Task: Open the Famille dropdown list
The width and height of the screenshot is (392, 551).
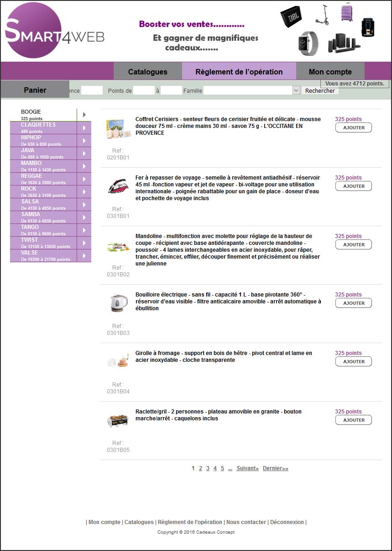Action: click(x=296, y=90)
